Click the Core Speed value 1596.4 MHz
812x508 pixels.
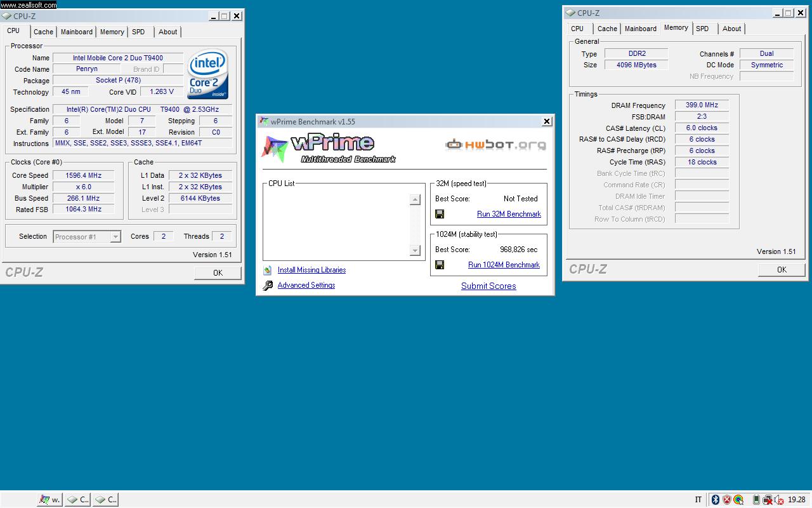coord(83,175)
